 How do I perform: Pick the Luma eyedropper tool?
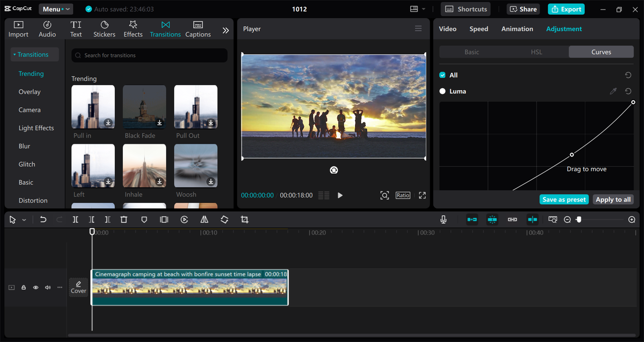click(613, 91)
